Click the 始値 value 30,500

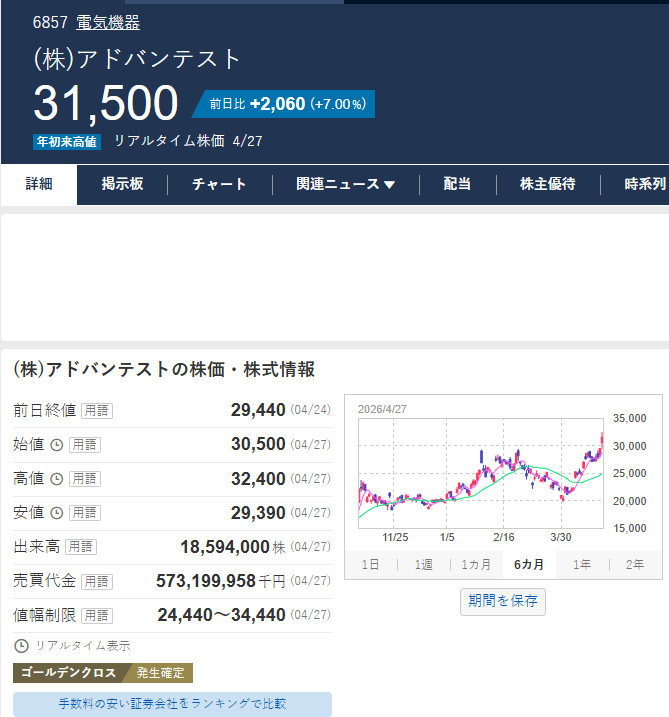point(258,444)
